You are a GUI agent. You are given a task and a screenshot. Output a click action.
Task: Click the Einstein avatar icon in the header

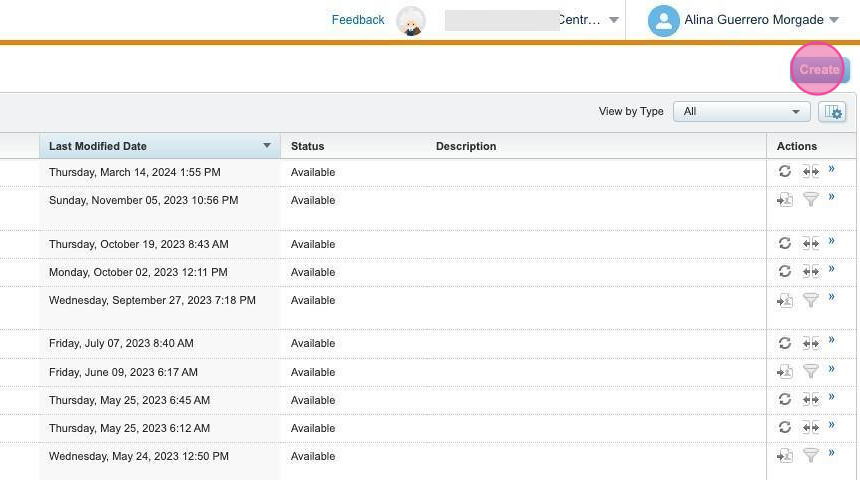411,21
